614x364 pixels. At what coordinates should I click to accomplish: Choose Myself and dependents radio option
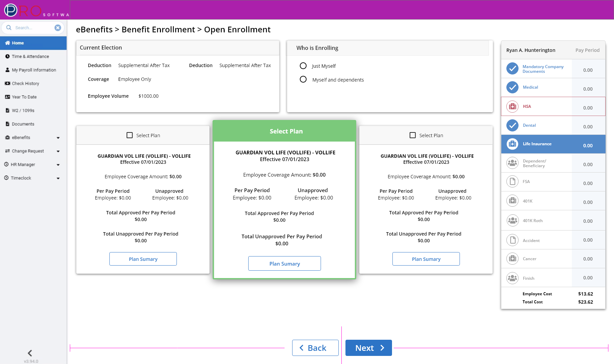[x=303, y=80]
